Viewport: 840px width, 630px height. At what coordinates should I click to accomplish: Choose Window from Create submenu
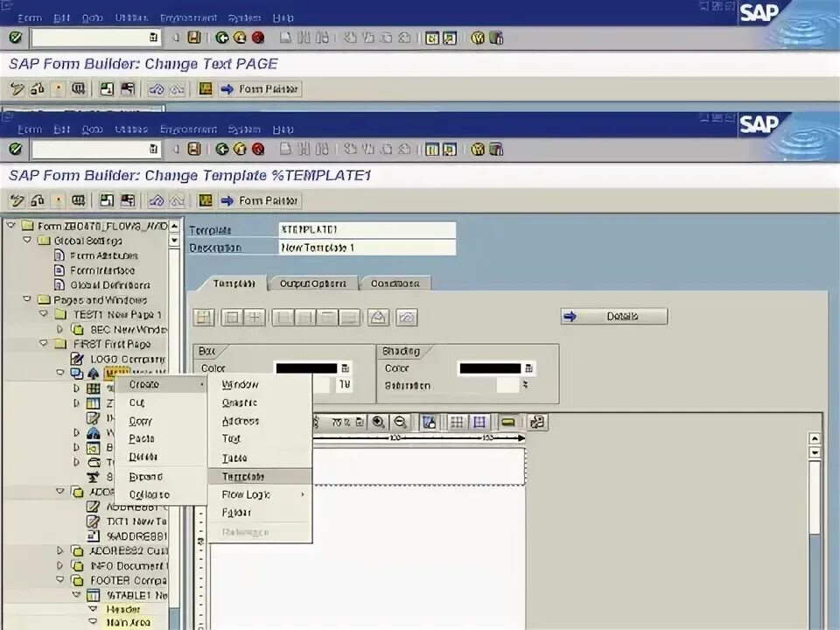point(259,384)
